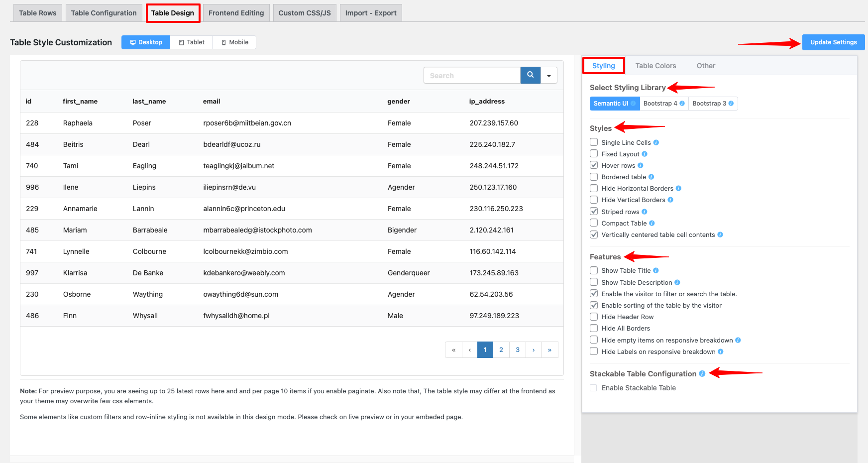
Task: Click info icon beside Hide Vertical Borders
Action: pyautogui.click(x=670, y=200)
